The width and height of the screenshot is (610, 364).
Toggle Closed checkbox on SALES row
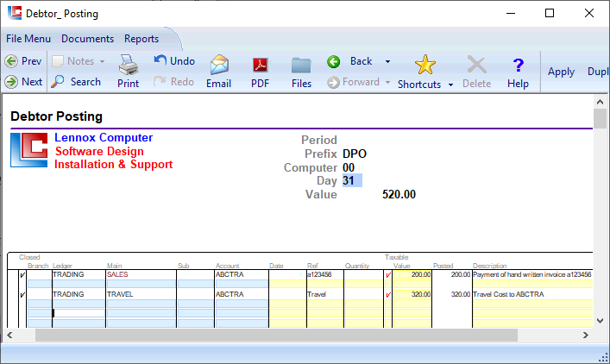point(22,275)
